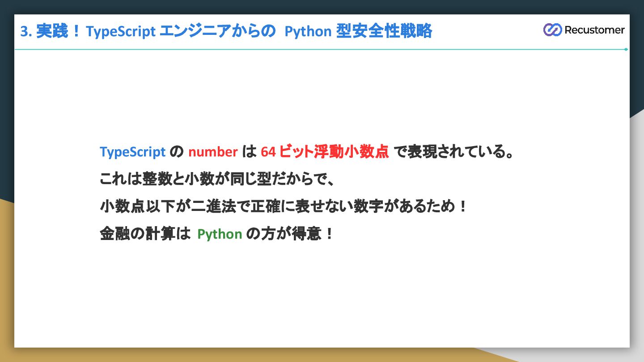Click the line 'これは整数と小数が同じ型だからで、'

pyautogui.click(x=217, y=179)
